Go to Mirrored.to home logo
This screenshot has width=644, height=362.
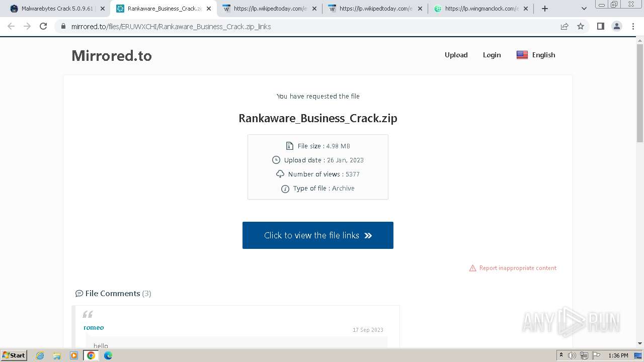point(112,55)
